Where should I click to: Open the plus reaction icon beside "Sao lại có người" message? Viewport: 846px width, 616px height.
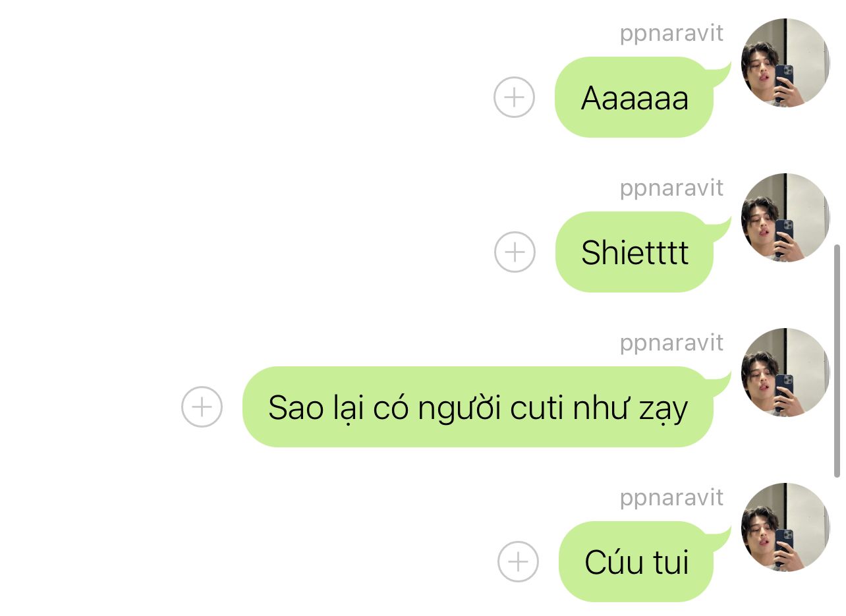coord(202,406)
